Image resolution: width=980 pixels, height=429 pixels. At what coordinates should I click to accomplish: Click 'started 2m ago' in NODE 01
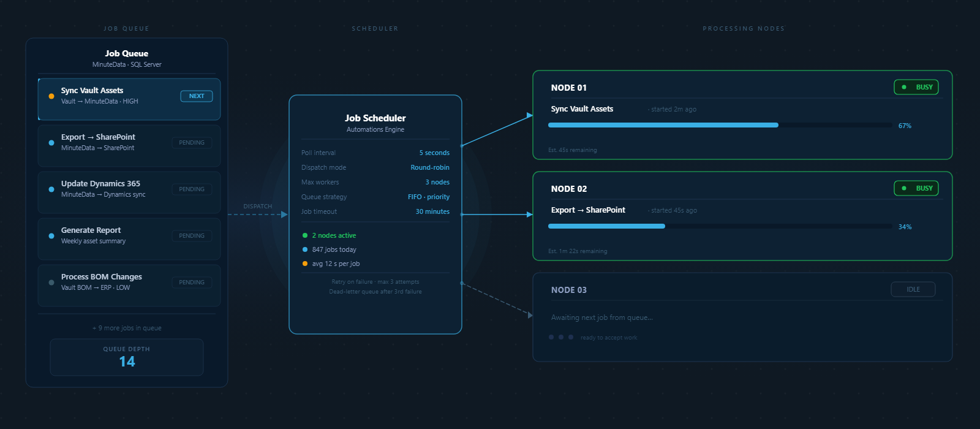pos(672,109)
